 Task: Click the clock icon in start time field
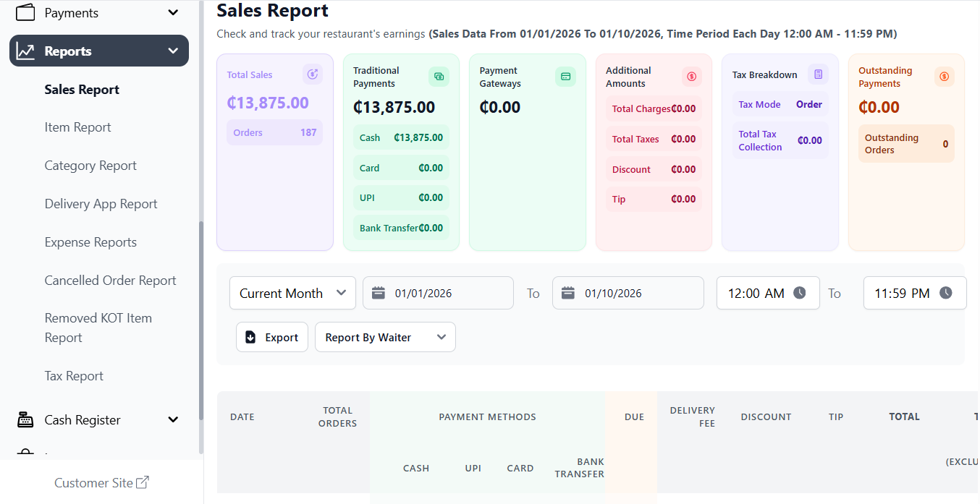click(800, 293)
